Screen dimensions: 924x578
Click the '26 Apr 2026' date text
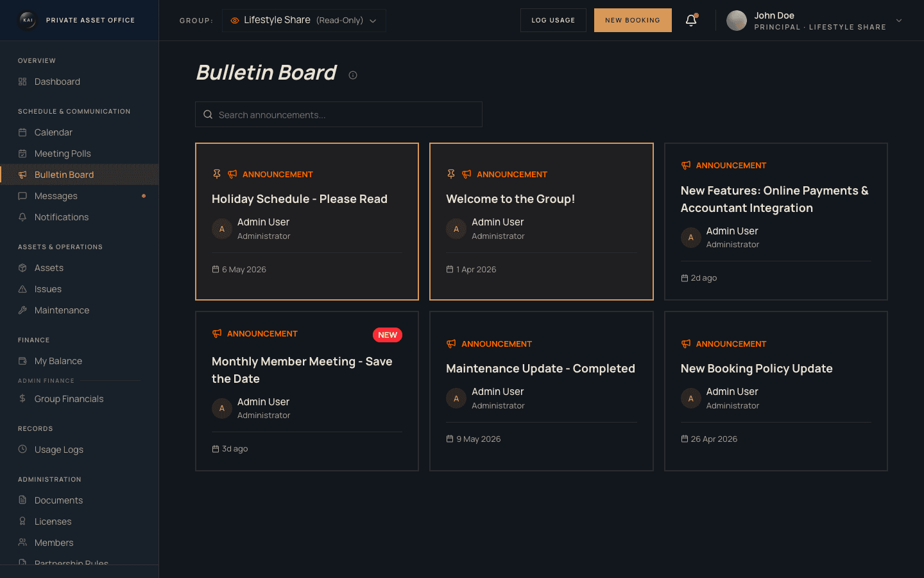click(x=714, y=439)
